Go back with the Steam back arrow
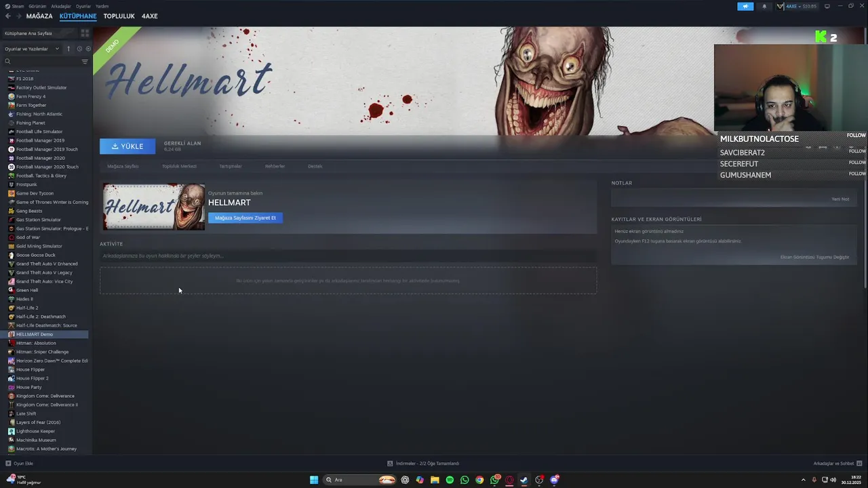Screen dimensions: 868x488 coord(7,16)
